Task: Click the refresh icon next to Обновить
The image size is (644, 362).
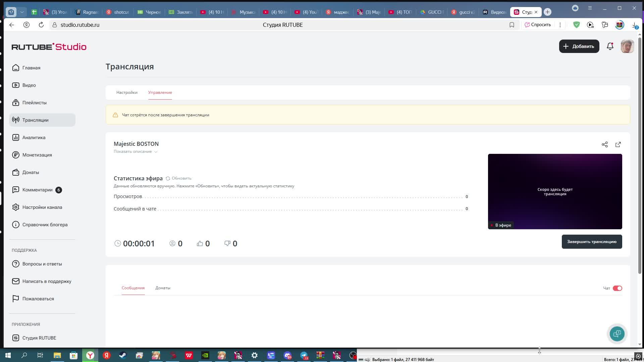Action: point(168,178)
